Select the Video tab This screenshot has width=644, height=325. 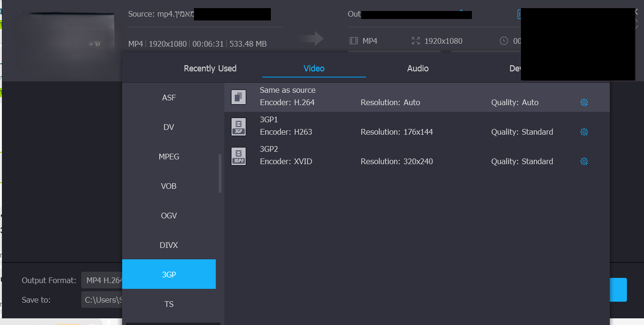tap(314, 69)
